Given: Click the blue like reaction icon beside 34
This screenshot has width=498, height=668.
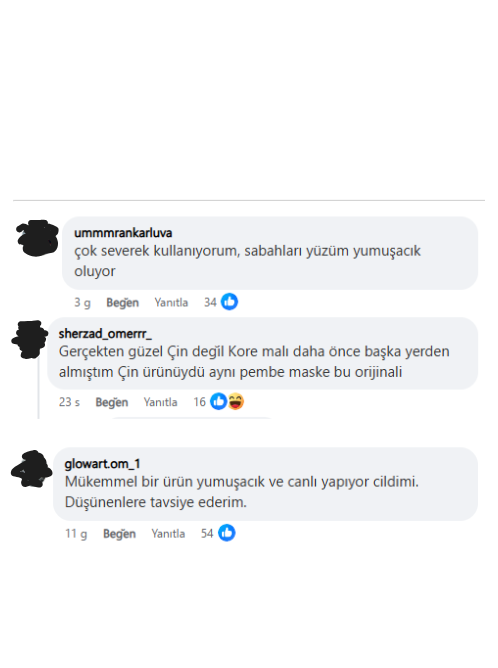Looking at the screenshot, I should pyautogui.click(x=229, y=302).
